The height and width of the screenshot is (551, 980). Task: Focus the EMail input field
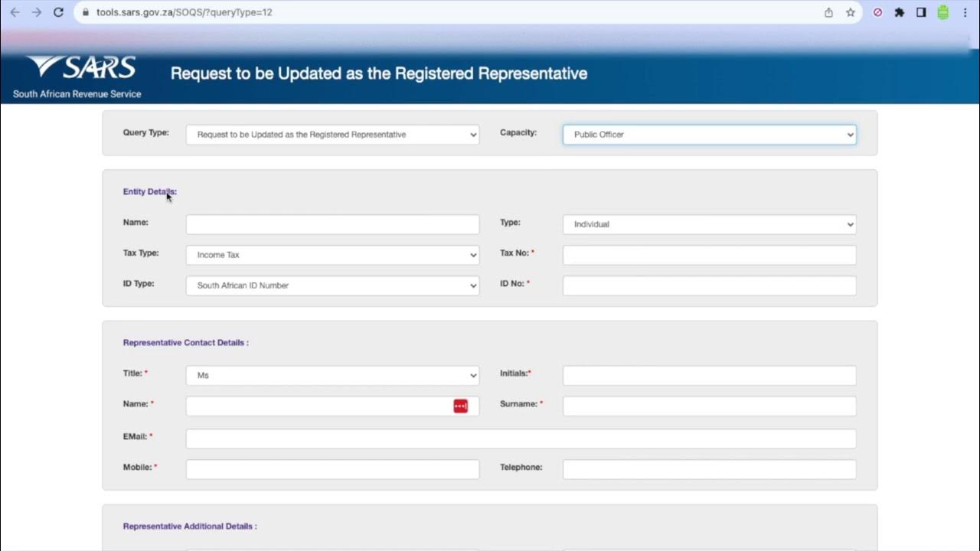pos(521,439)
